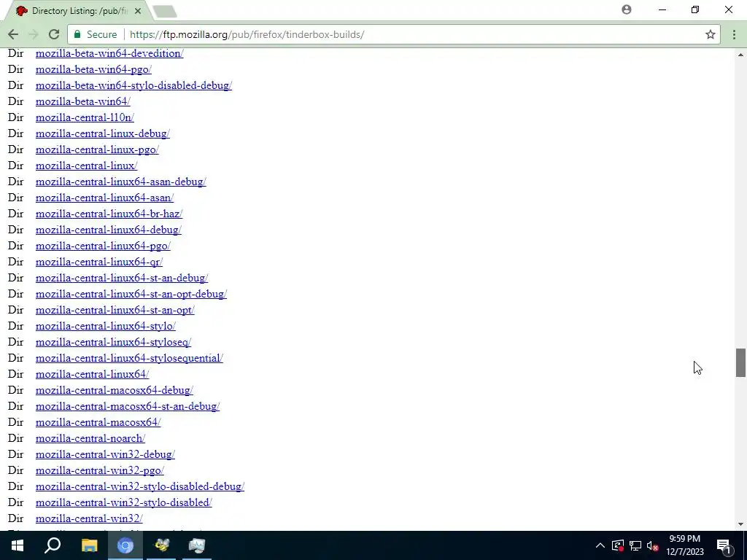Open the bee application in taskbar

click(x=161, y=545)
